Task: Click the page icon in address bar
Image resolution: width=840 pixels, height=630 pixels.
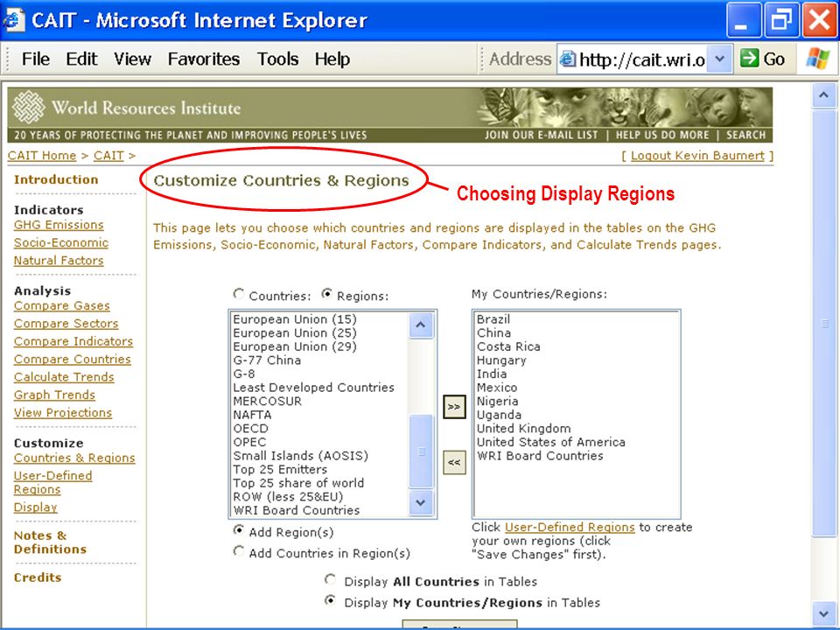Action: (x=568, y=59)
